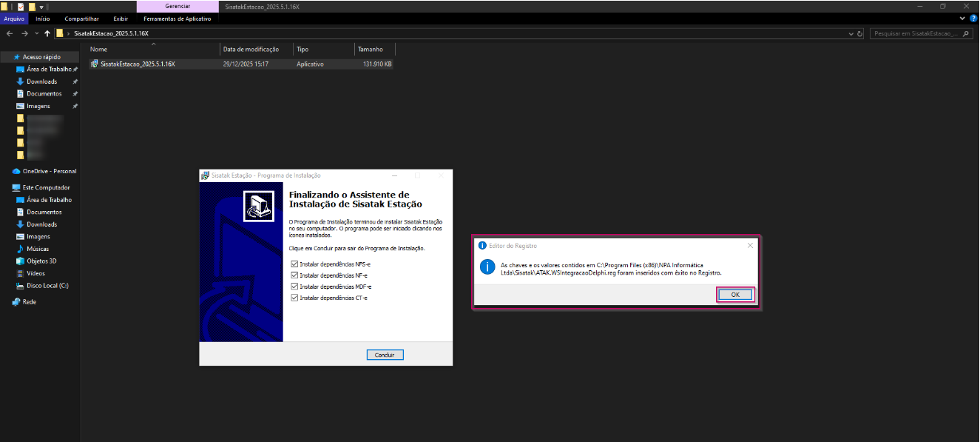Open pinned Imagens under Acesso rápido
Image resolution: width=980 pixels, height=442 pixels.
click(x=38, y=106)
